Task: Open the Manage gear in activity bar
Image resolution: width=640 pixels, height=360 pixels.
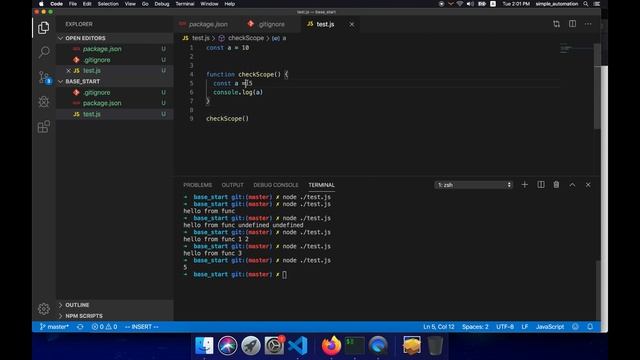Action: [x=44, y=309]
